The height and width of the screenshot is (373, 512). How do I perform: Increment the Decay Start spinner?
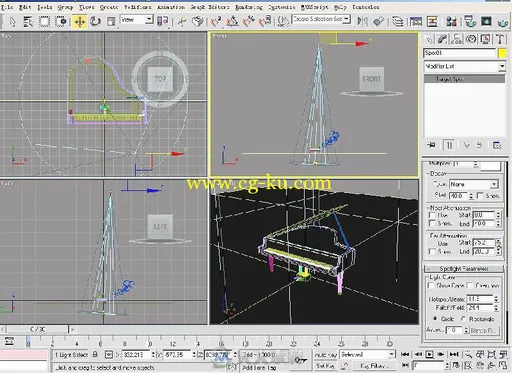(471, 194)
